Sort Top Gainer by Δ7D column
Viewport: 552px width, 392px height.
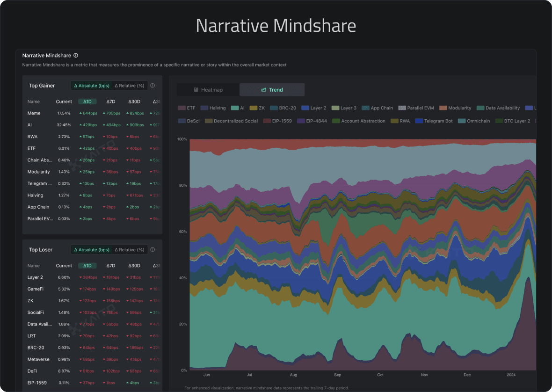(111, 102)
